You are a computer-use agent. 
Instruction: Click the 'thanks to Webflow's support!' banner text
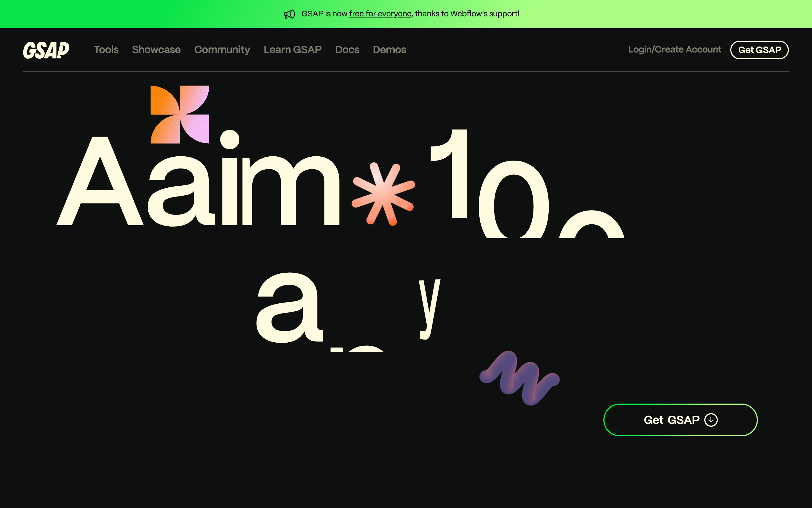467,14
